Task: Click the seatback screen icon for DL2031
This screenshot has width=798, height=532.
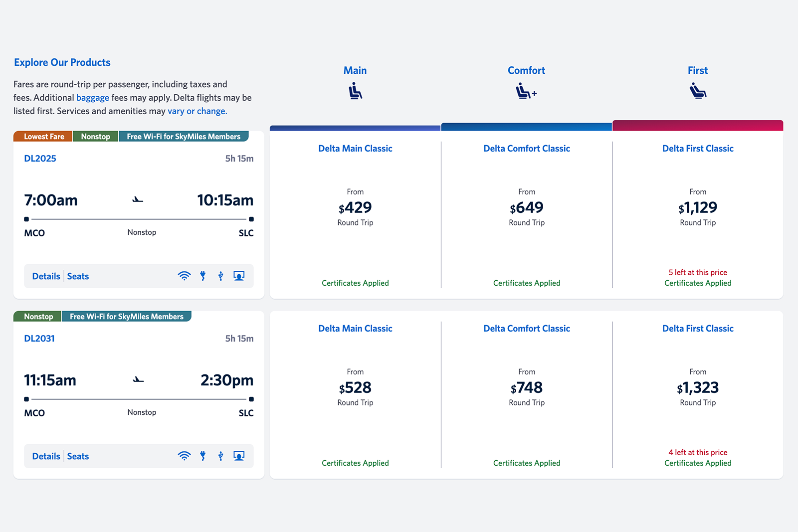Action: (239, 456)
